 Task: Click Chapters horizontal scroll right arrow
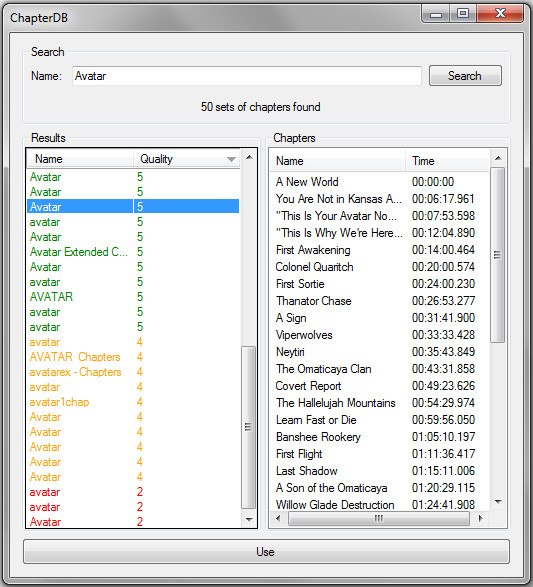[x=481, y=518]
